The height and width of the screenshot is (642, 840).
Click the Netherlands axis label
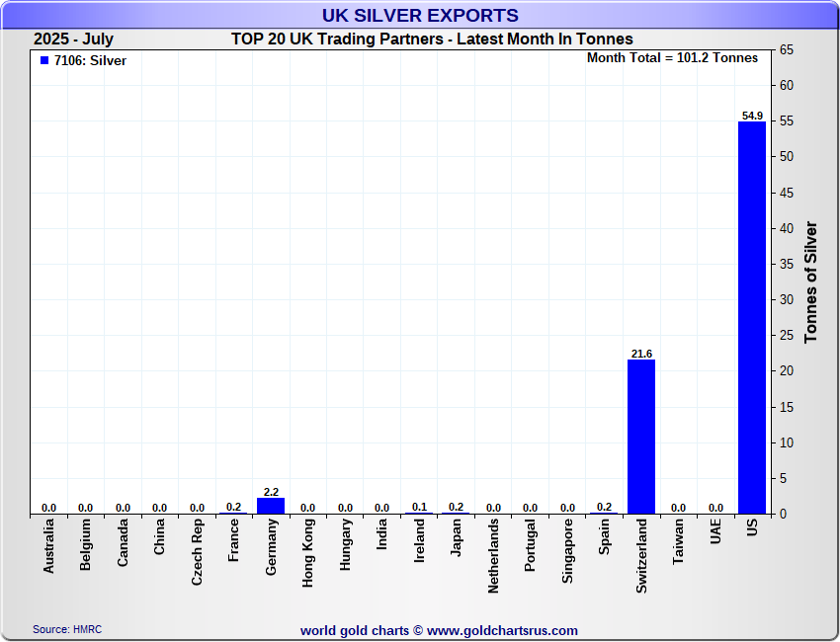493,556
